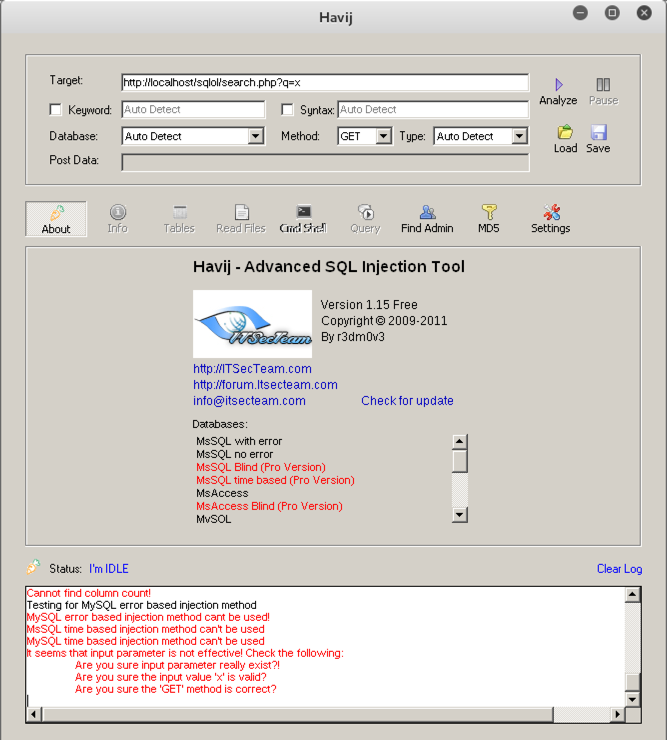Expand the Database dropdown

click(x=255, y=136)
